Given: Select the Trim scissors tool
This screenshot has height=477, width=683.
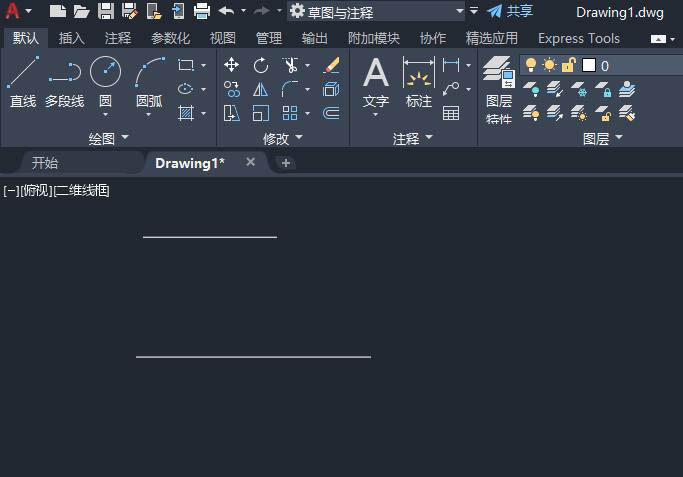Looking at the screenshot, I should pos(290,65).
